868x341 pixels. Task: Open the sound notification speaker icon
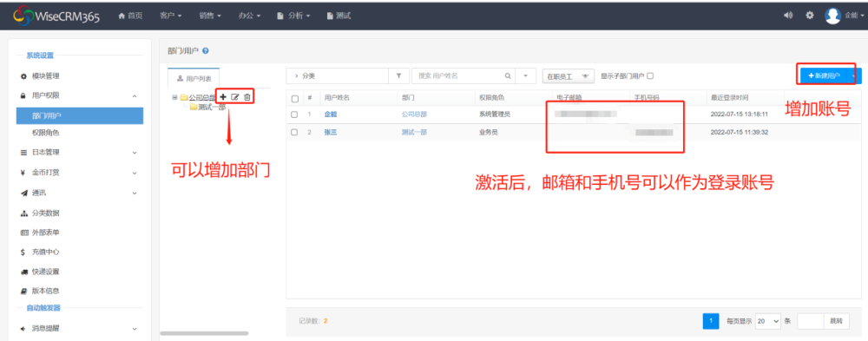788,16
